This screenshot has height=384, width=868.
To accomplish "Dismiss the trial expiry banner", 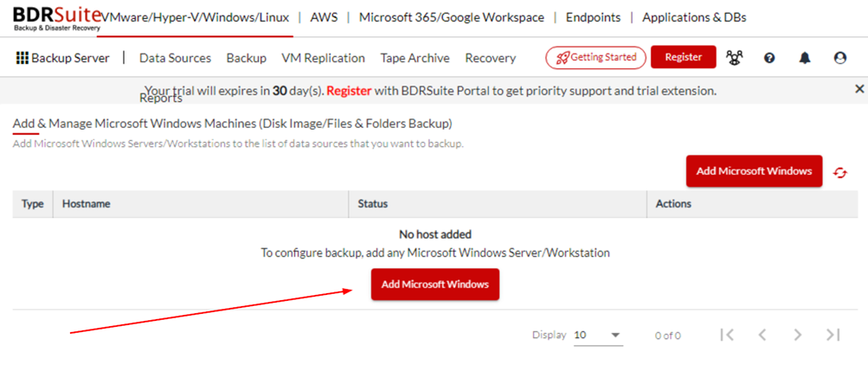I will 859,88.
